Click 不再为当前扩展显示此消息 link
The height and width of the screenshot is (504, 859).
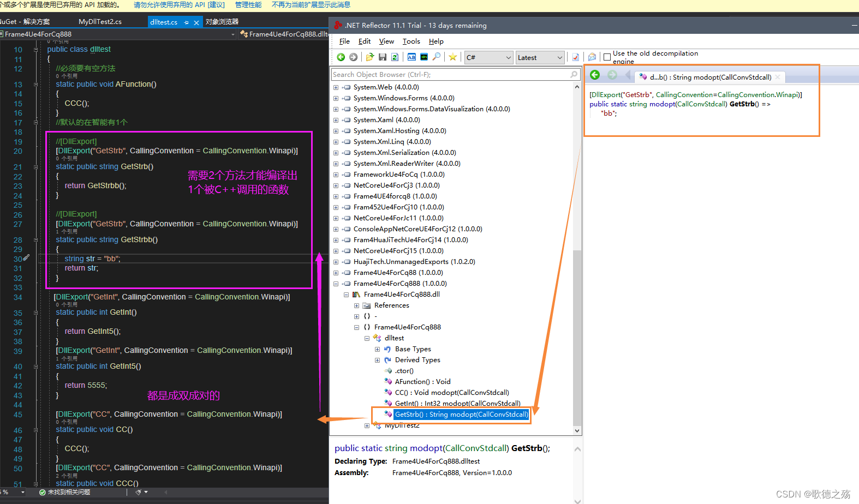coord(311,5)
